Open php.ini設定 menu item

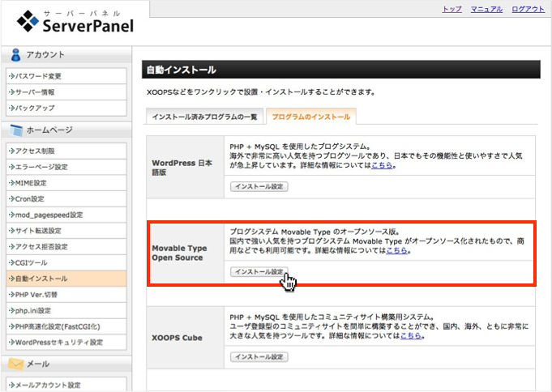click(66, 310)
